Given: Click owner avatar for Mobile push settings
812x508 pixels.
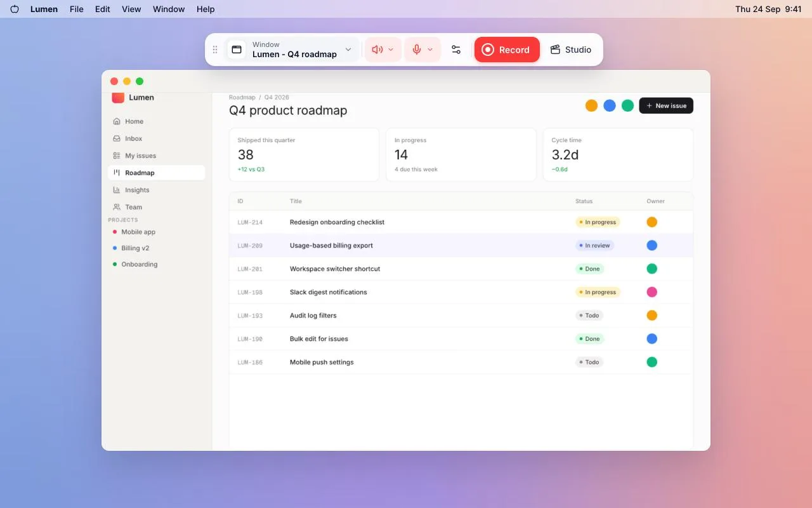Looking at the screenshot, I should tap(652, 362).
